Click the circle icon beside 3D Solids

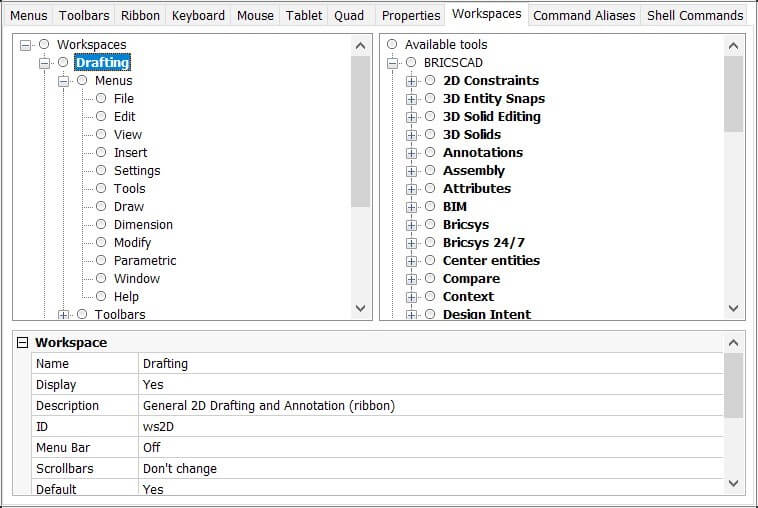[x=430, y=134]
